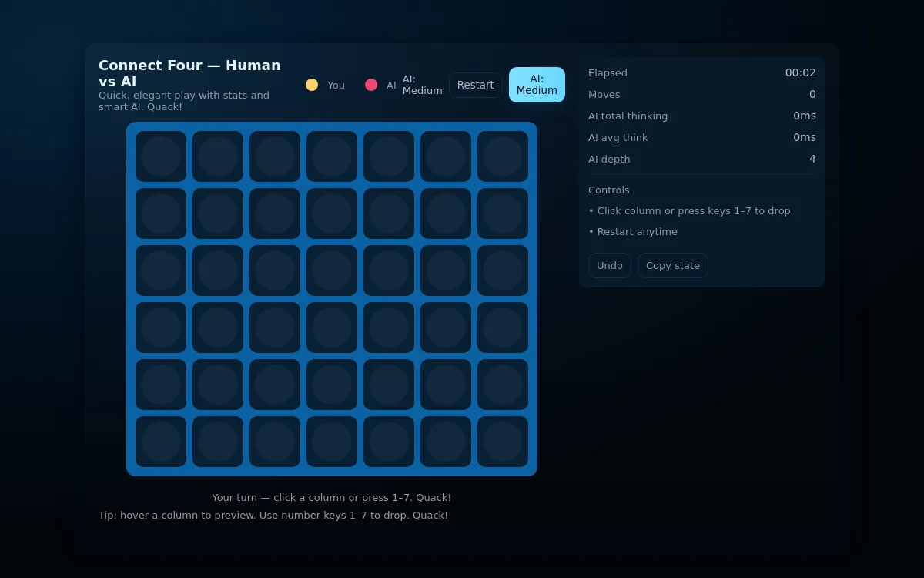Click the bottom-row cell in column 3
This screenshot has height=578, width=924.
(275, 442)
